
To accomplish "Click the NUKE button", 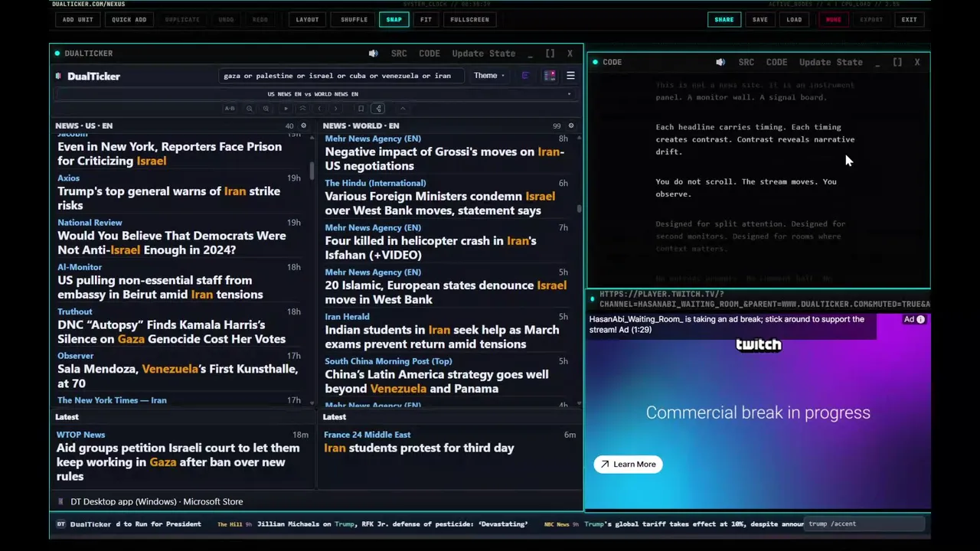I will click(x=833, y=19).
